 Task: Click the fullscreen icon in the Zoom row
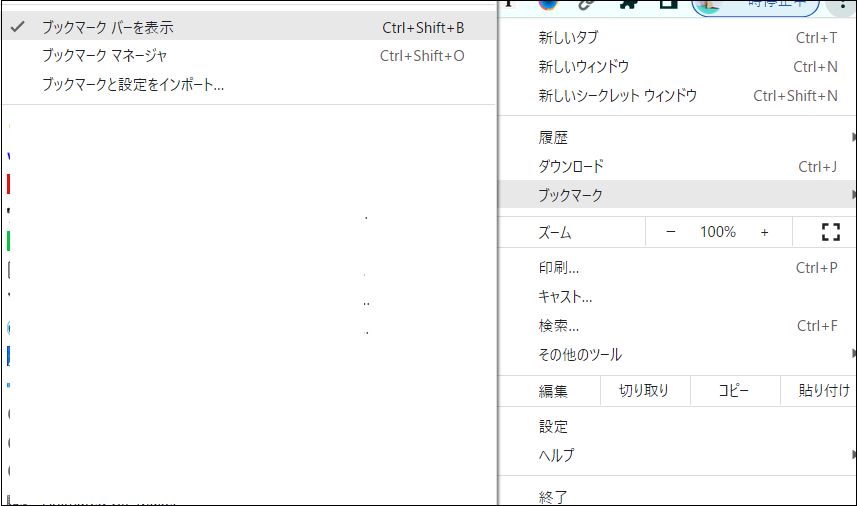[829, 232]
